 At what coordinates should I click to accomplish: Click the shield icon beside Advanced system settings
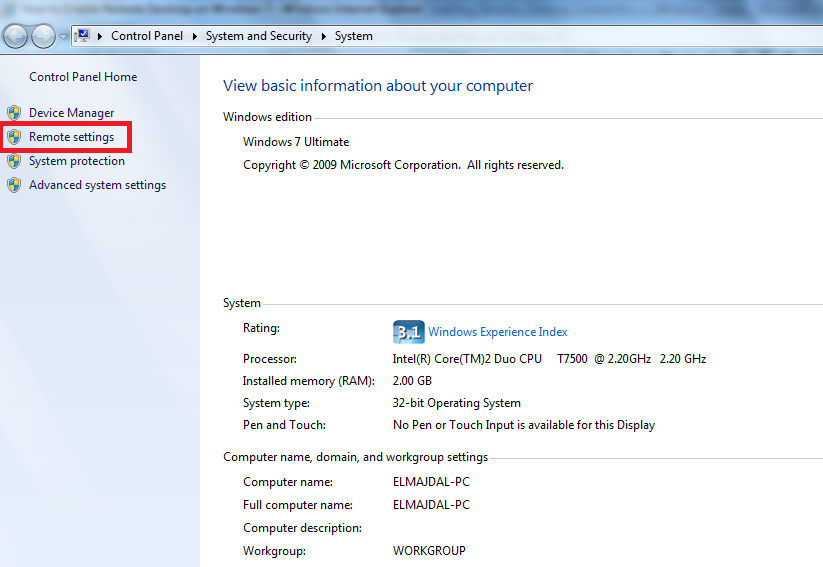(13, 185)
